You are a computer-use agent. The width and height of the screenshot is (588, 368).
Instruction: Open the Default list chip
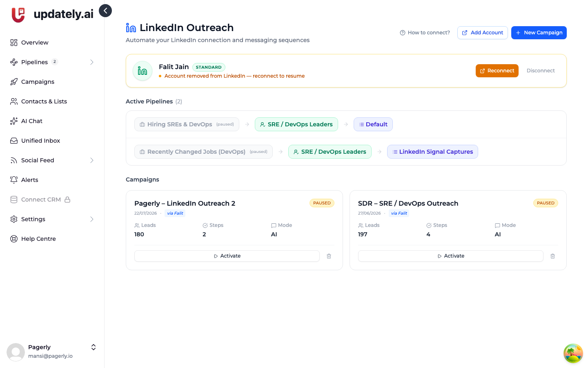pyautogui.click(x=373, y=124)
